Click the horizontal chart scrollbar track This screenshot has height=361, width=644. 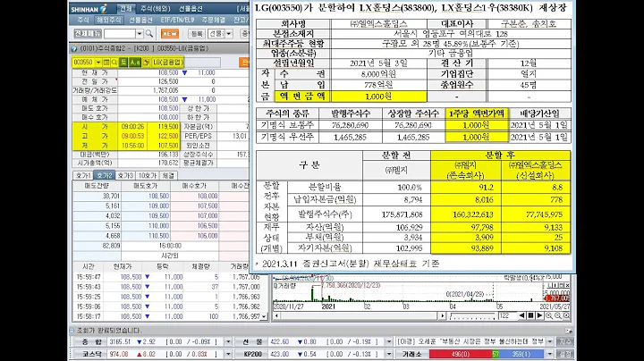(x=360, y=316)
